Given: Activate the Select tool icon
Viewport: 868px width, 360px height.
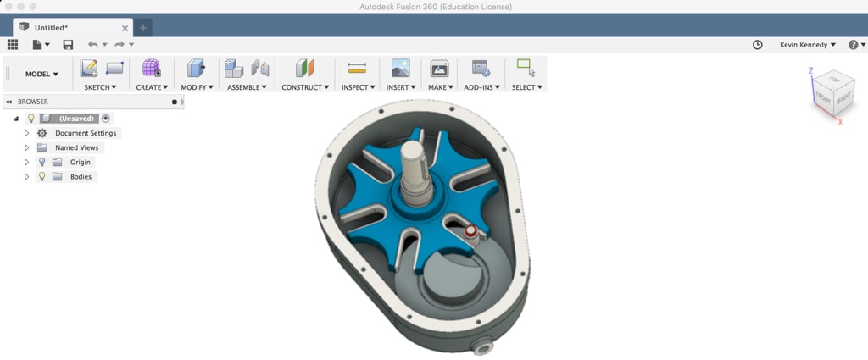Looking at the screenshot, I should [x=526, y=68].
